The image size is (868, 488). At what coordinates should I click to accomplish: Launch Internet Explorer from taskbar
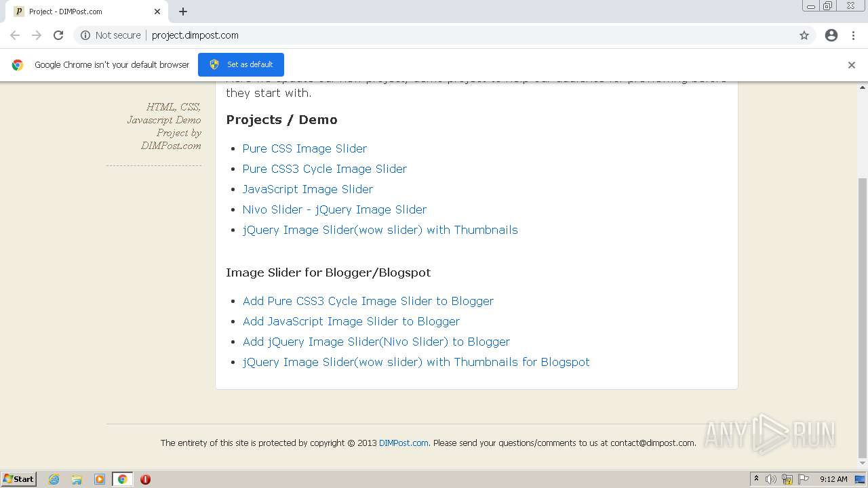[54, 479]
